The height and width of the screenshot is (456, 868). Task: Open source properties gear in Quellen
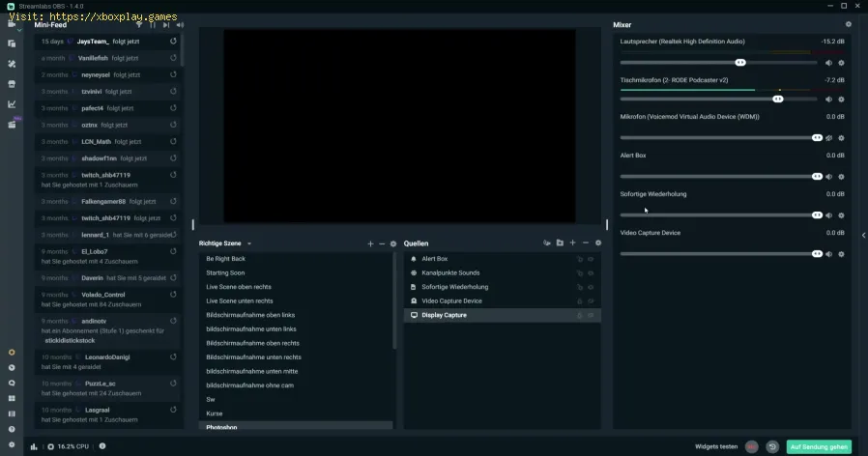point(598,242)
